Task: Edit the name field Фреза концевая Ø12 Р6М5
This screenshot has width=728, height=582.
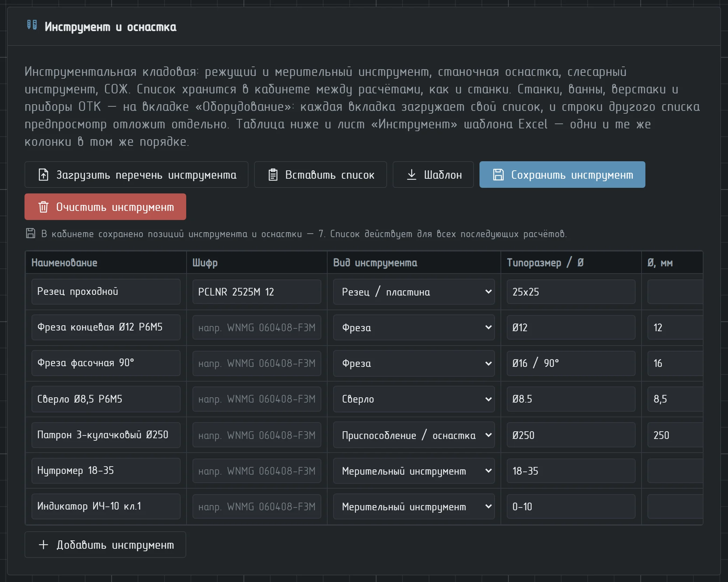Action: (x=106, y=327)
